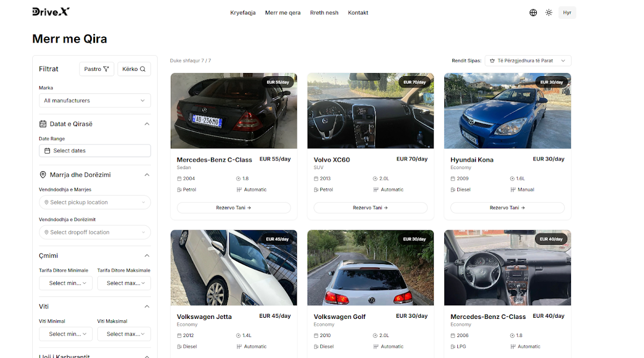Click Rezervo Tani for Hyundai Kona
Viewport: 644px width, 358px height.
(508, 208)
